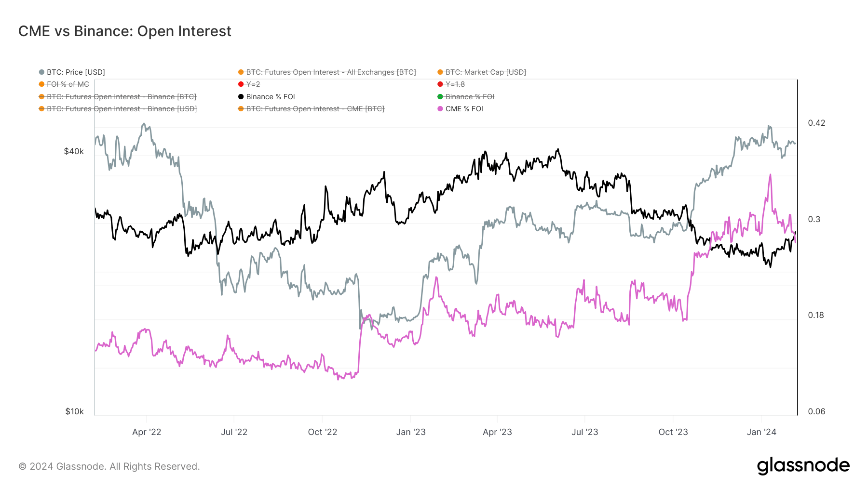Enable the Futures Open Interest All Exchanges series
The image size is (868, 488).
(x=331, y=72)
